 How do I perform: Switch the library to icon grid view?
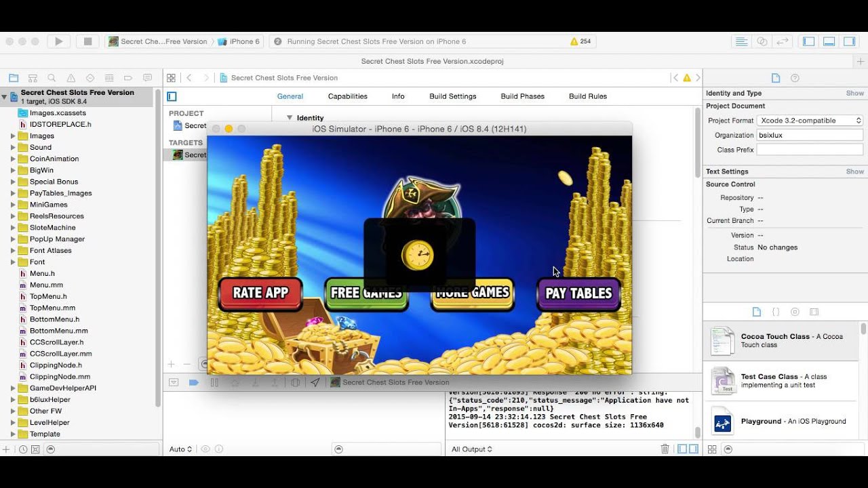[713, 449]
